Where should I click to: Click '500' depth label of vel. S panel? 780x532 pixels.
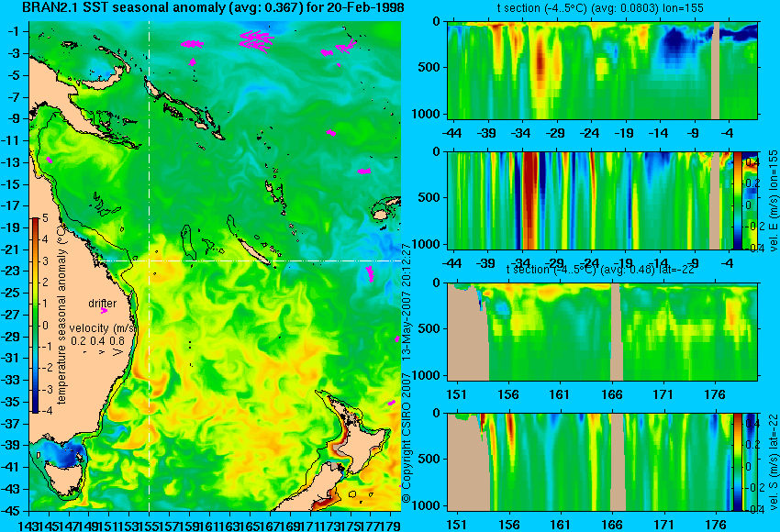tap(429, 459)
